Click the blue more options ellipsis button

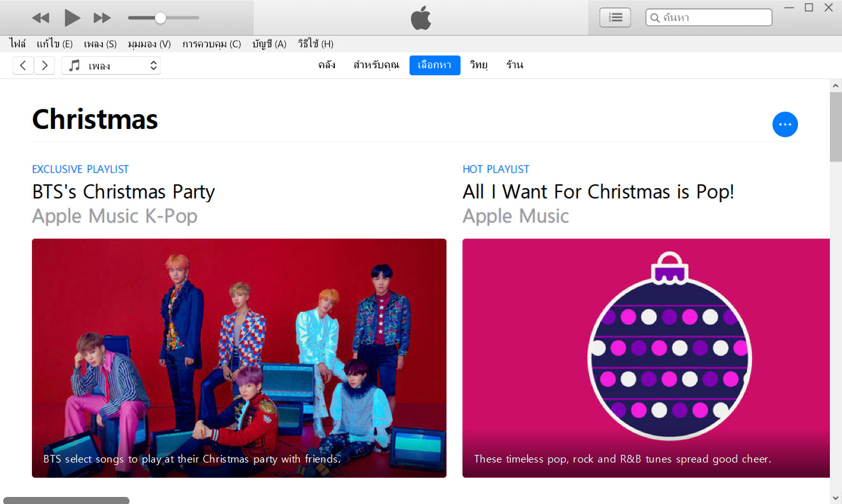tap(785, 124)
